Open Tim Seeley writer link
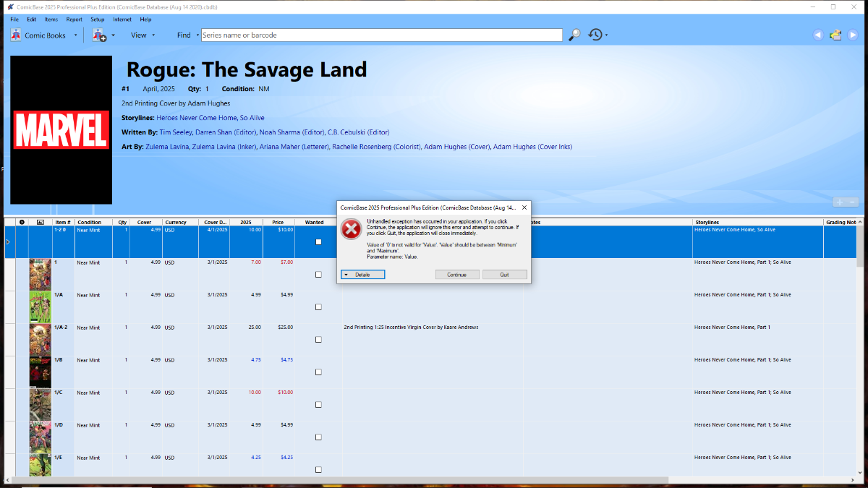The width and height of the screenshot is (868, 488). click(x=176, y=132)
